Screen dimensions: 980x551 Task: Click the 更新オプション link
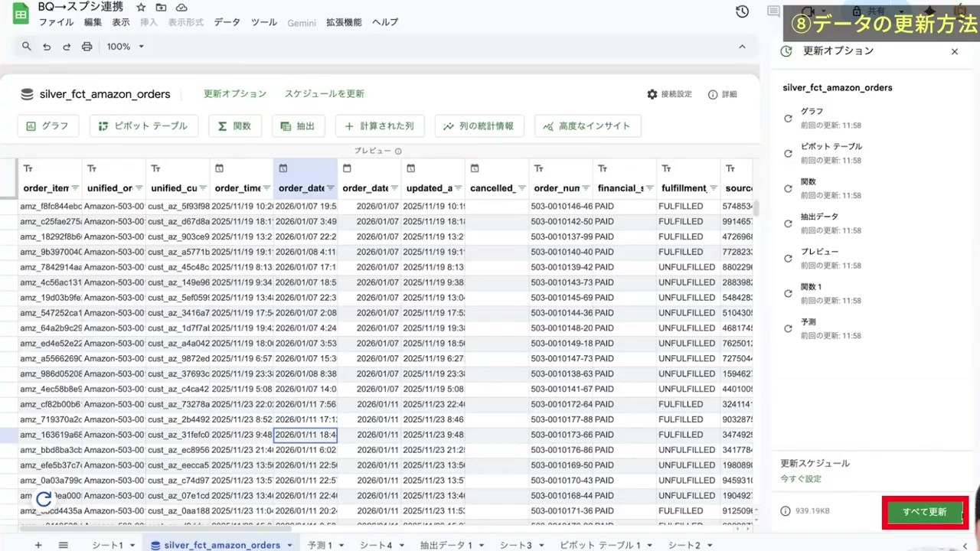[x=235, y=93]
